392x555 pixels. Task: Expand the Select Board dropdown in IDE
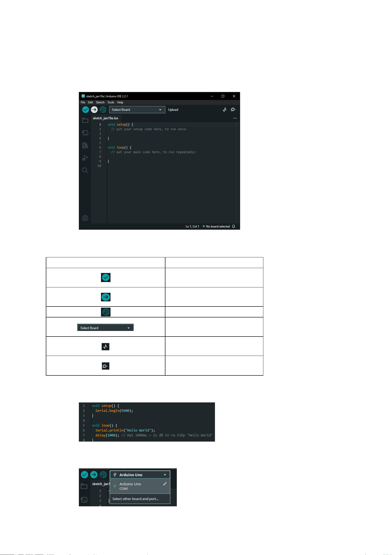pos(137,109)
